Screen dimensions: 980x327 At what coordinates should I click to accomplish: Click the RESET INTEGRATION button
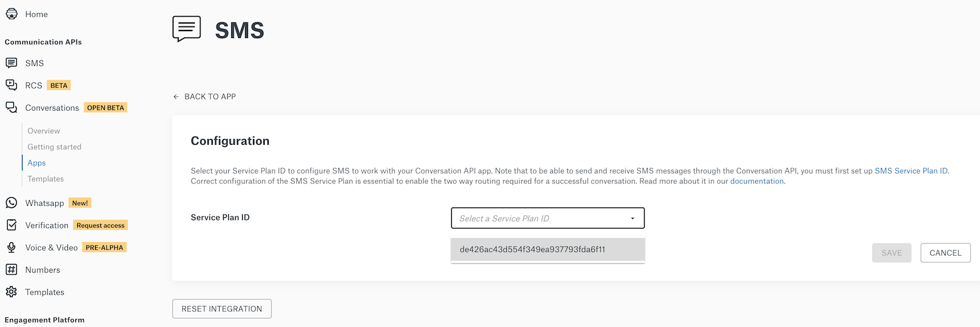coord(222,309)
